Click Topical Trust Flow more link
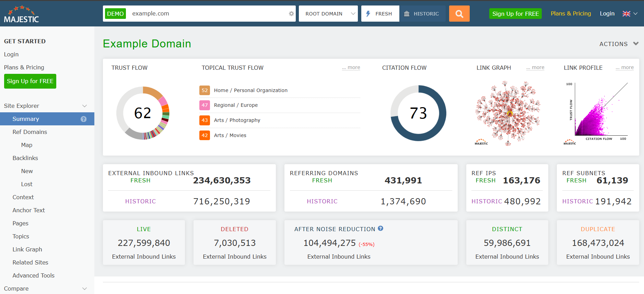The height and width of the screenshot is (294, 644). [x=351, y=67]
